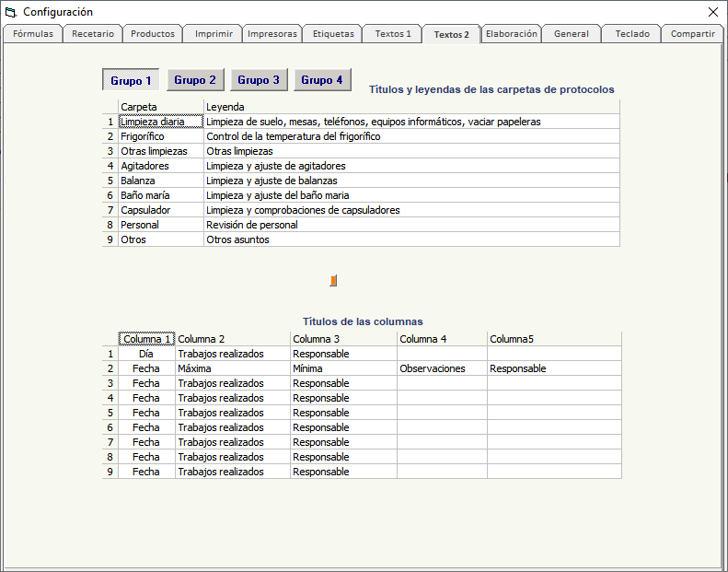Select 'Fecha' in columns row 9
The height and width of the screenshot is (572, 728).
pyautogui.click(x=146, y=472)
